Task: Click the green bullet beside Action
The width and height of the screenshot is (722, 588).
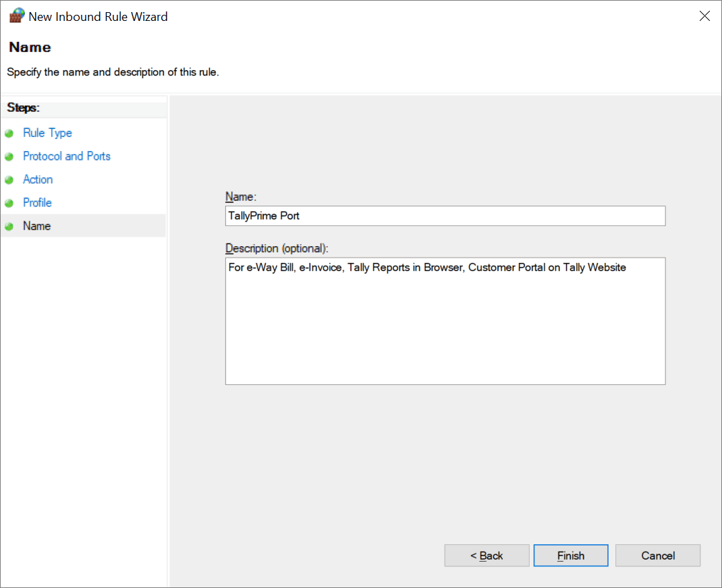Action: click(9, 180)
